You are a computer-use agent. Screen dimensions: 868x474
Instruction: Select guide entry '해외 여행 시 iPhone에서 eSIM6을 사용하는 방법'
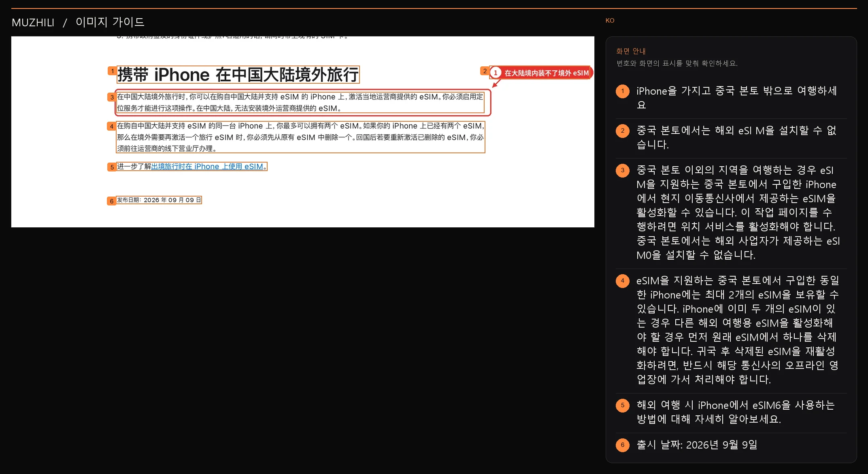click(x=731, y=412)
